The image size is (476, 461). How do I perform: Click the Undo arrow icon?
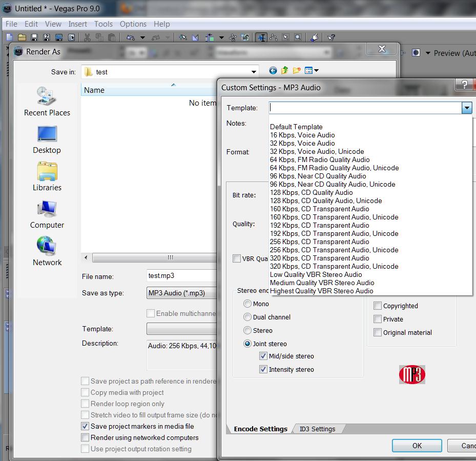[x=131, y=37]
